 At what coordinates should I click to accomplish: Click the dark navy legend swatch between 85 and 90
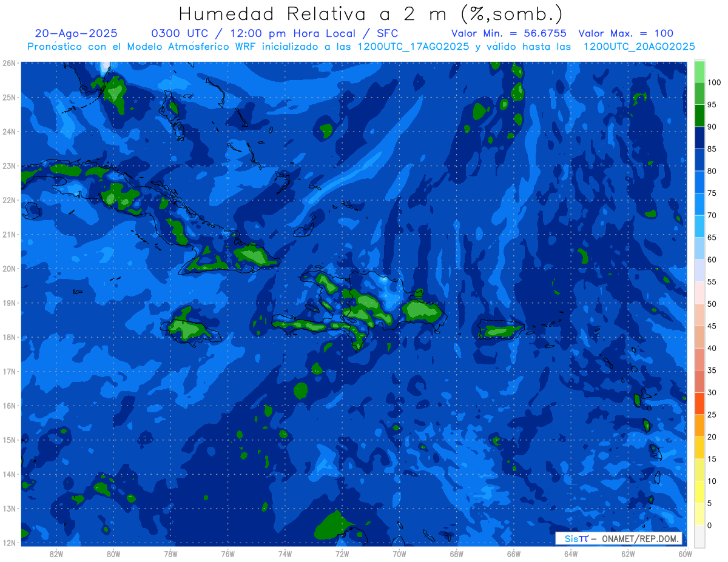[x=699, y=138]
